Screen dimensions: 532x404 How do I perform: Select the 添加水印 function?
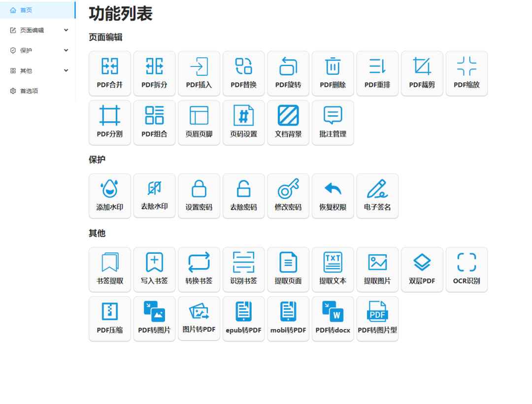tap(109, 196)
